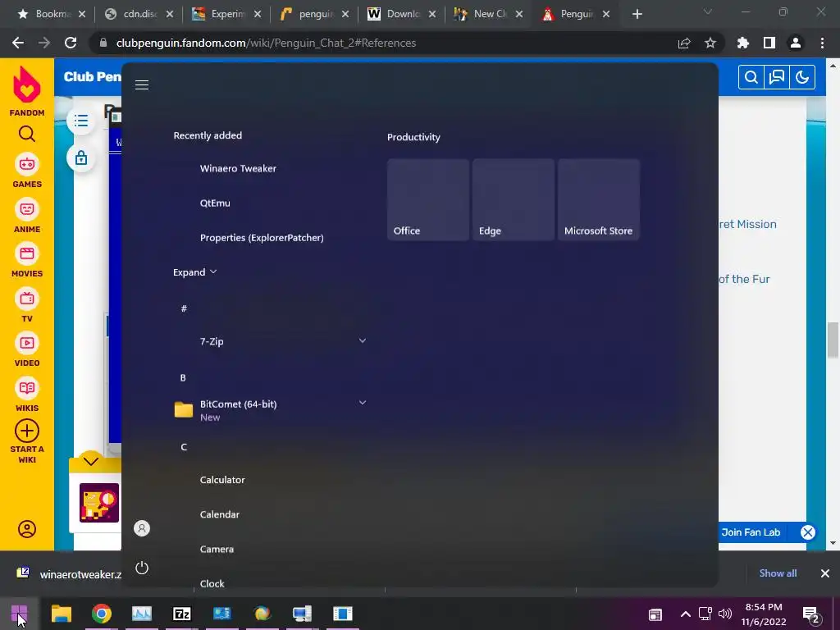Close the Join Fan Lab banner

pyautogui.click(x=808, y=532)
